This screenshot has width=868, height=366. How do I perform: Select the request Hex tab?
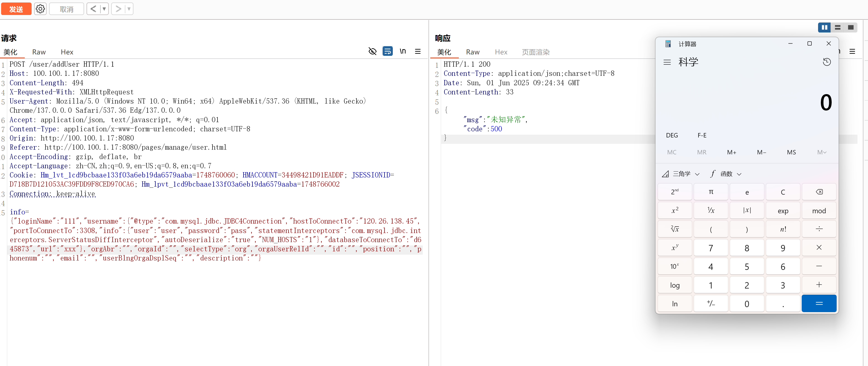tap(67, 52)
